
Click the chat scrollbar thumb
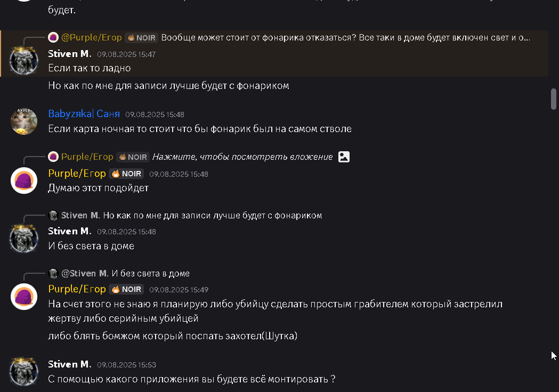pyautogui.click(x=554, y=98)
